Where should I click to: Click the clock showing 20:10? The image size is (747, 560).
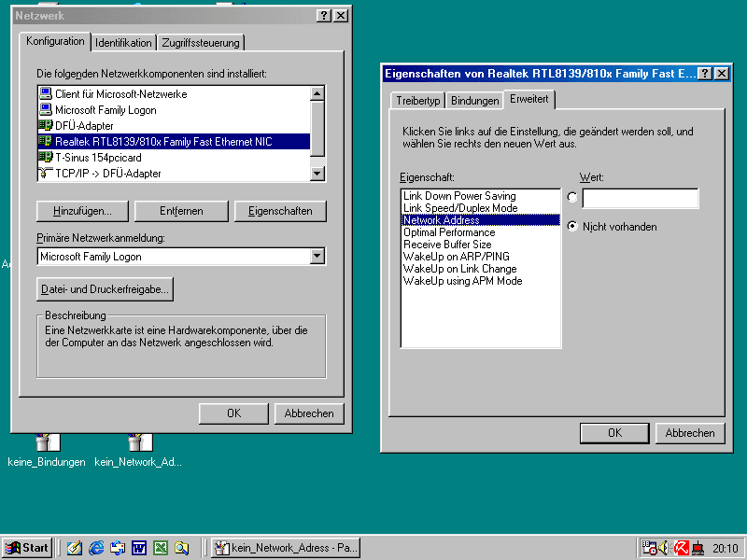pos(726,549)
